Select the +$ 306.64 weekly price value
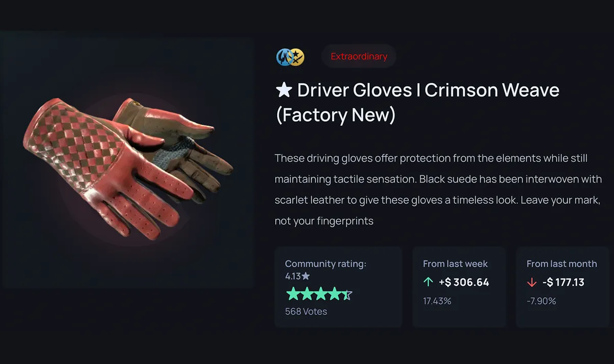 464,282
